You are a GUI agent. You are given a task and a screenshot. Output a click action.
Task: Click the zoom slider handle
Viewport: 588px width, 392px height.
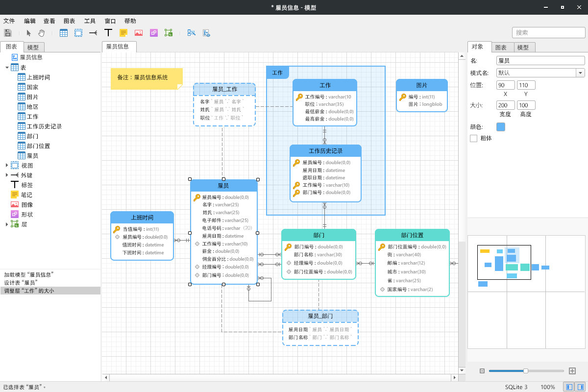[526, 371]
